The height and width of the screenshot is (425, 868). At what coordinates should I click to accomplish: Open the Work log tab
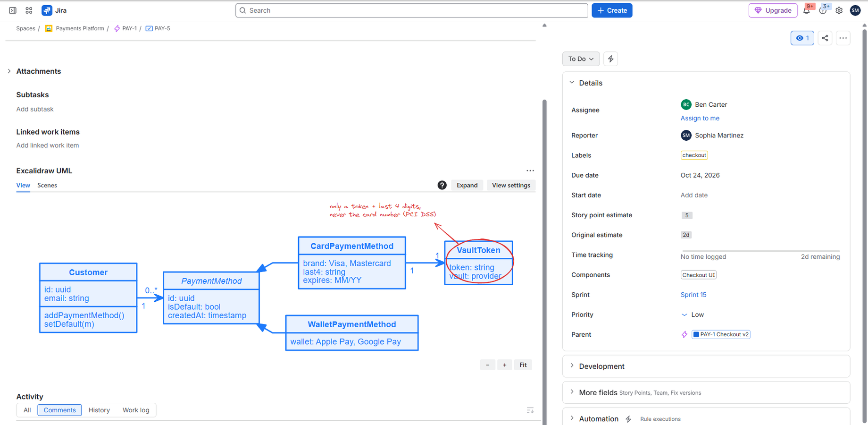(136, 410)
